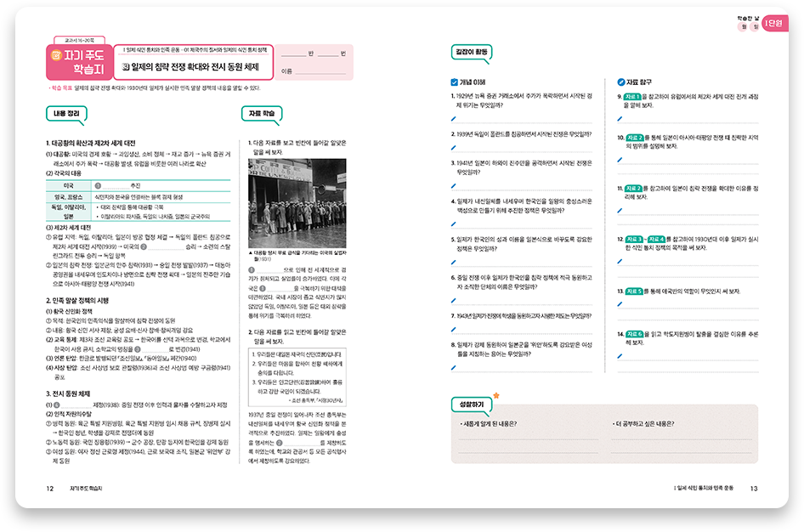Screen dimensions: 804x532
Task: Click the 교과서 16~20쪽 page reference tab
Action: point(80,41)
